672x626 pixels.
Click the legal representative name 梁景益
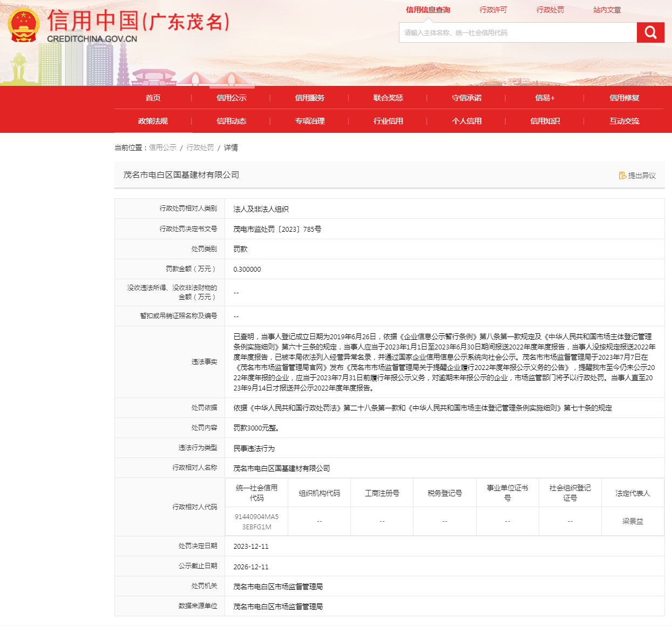633,521
